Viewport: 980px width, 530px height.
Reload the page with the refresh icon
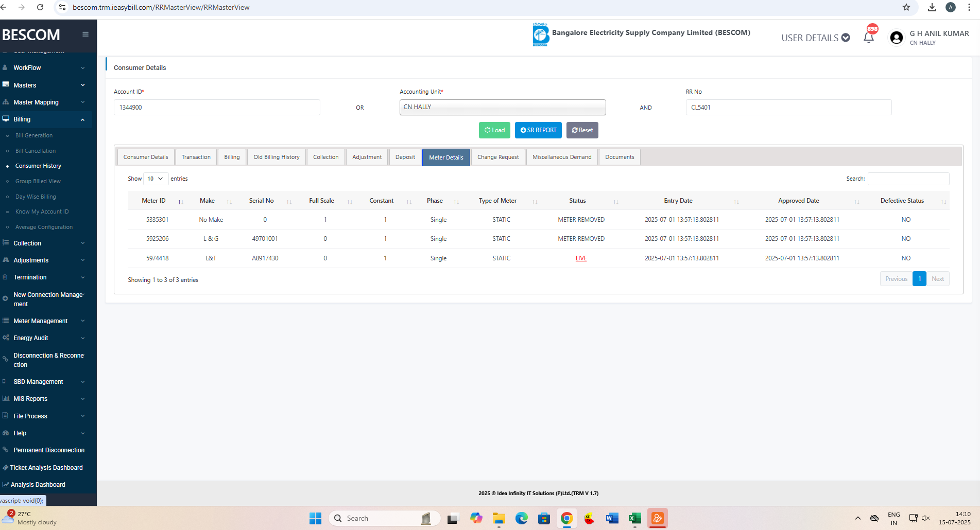(40, 7)
